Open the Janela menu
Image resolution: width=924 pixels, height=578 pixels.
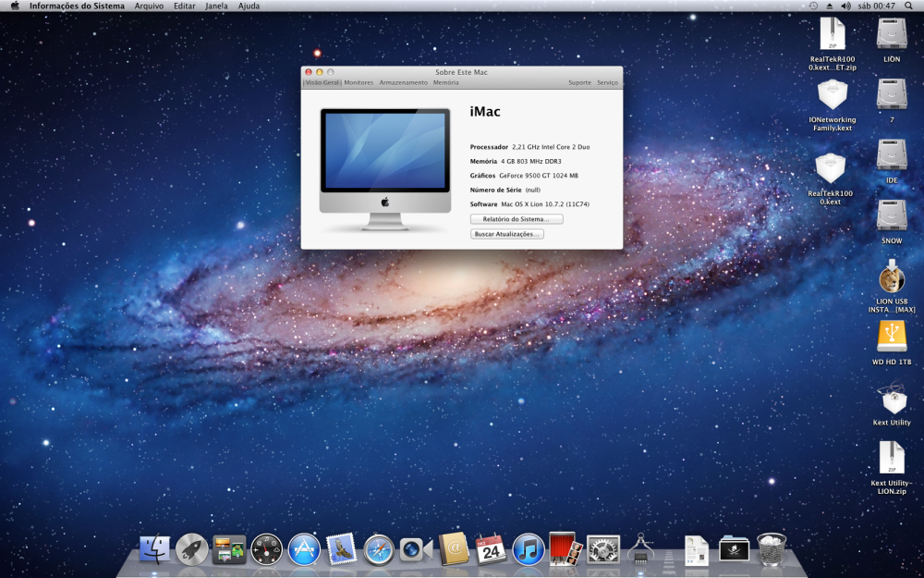(217, 6)
